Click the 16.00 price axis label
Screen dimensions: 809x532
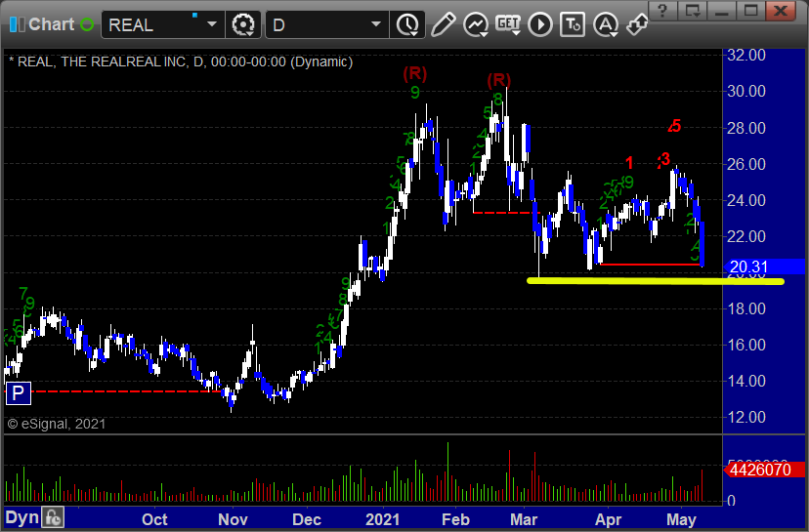746,345
